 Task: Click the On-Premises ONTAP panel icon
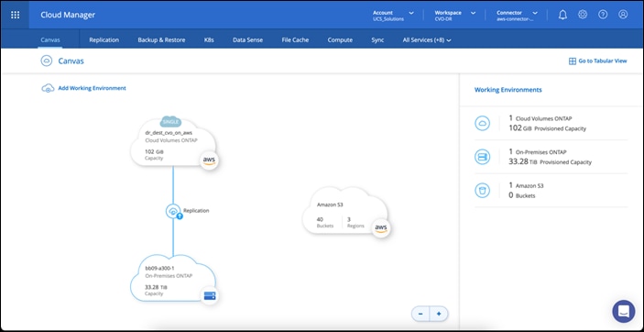(x=482, y=157)
